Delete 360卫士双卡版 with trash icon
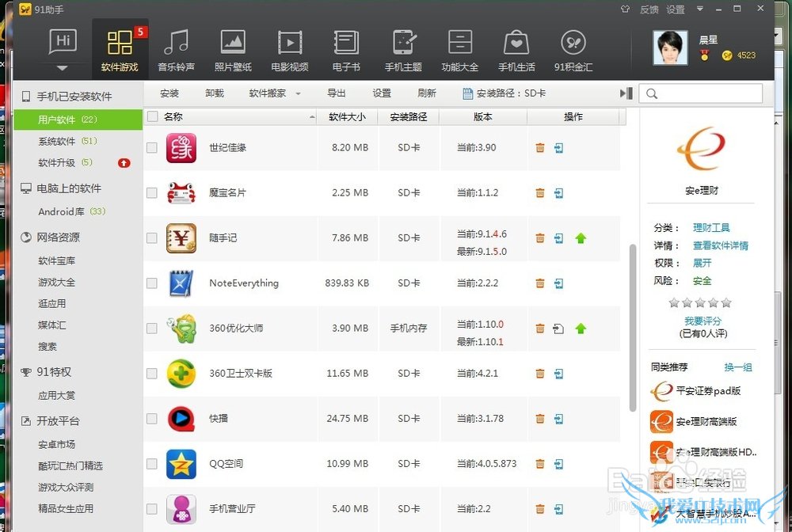792x532 pixels. tap(540, 374)
